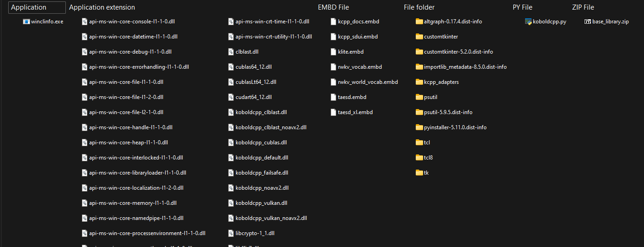Click the cublas64_12.dll file icon
The image size is (644, 247).
(x=231, y=67)
